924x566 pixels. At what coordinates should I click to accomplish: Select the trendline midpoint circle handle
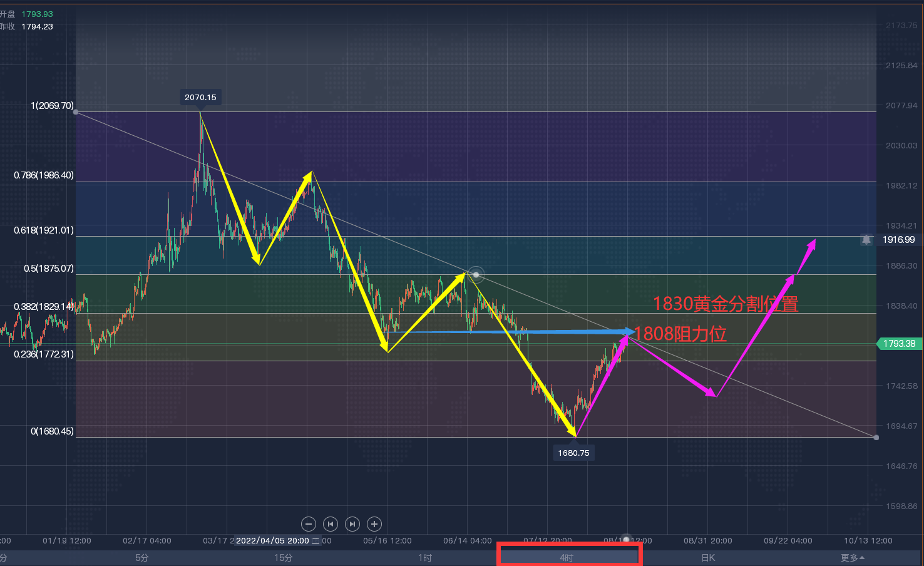pyautogui.click(x=476, y=275)
